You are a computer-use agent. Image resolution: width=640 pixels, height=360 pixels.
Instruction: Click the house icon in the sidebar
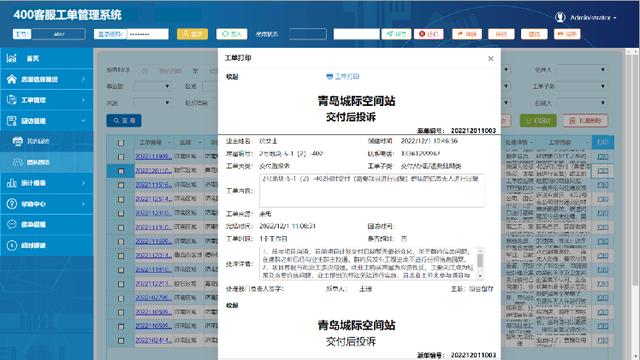coord(11,79)
